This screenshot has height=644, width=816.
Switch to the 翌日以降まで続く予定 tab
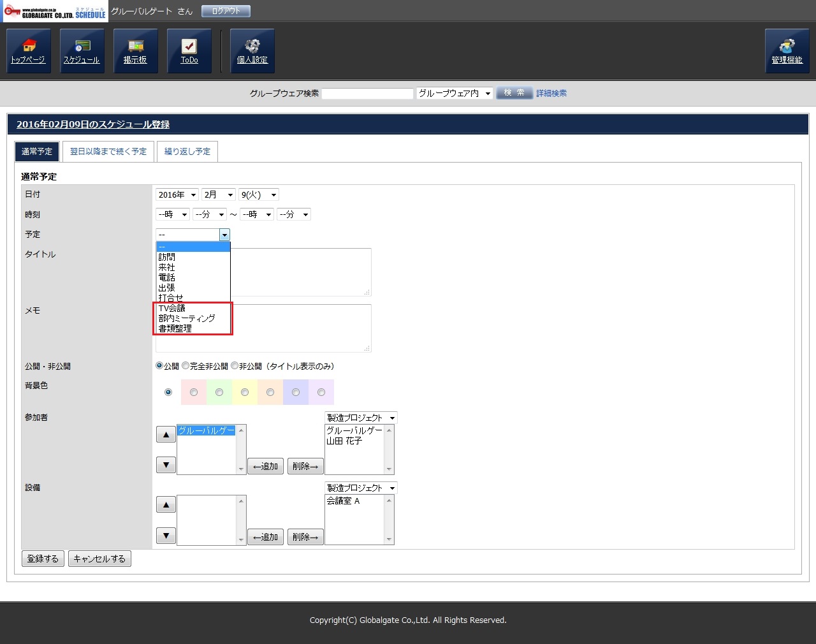[x=108, y=152]
